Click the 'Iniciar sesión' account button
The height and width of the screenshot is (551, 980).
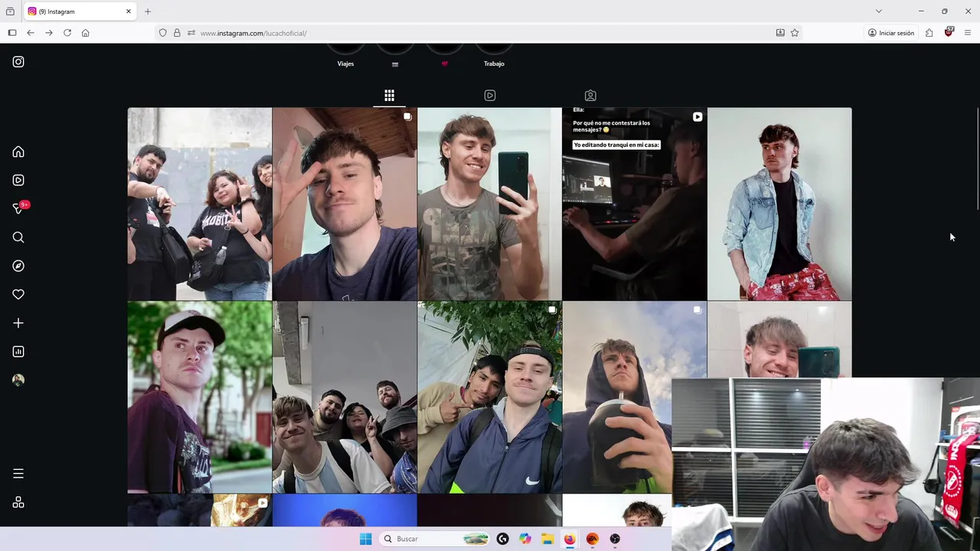(x=891, y=33)
